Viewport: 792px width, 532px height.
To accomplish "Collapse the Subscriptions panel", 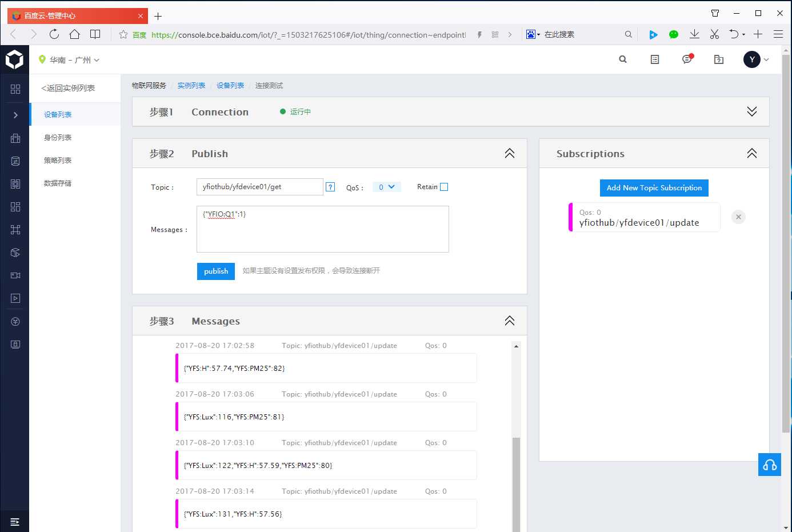I will [x=752, y=153].
